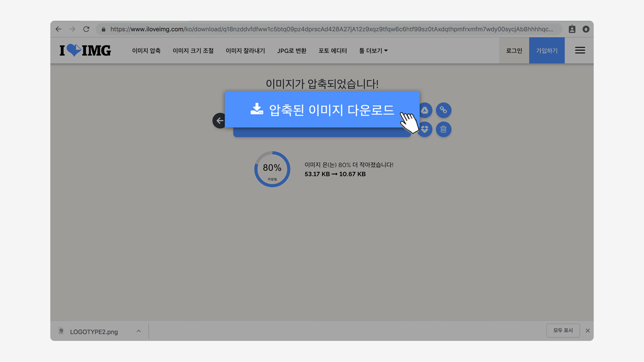Click the share link chain icon
The image size is (644, 362).
tap(443, 110)
